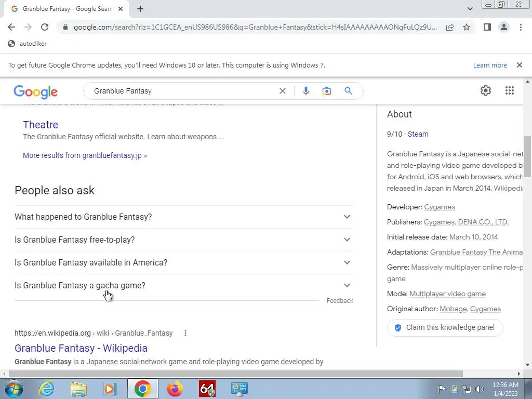Open Action Center flag icon in tray

pyautogui.click(x=442, y=389)
